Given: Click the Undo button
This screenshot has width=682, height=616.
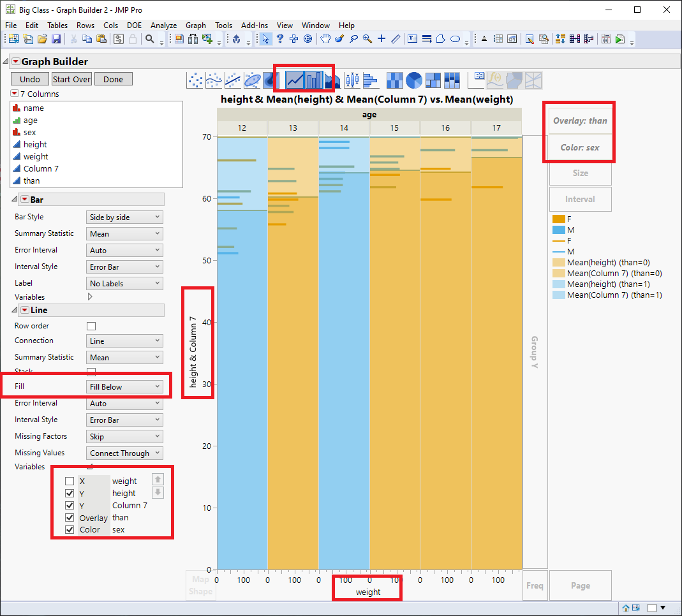Looking at the screenshot, I should (x=29, y=79).
